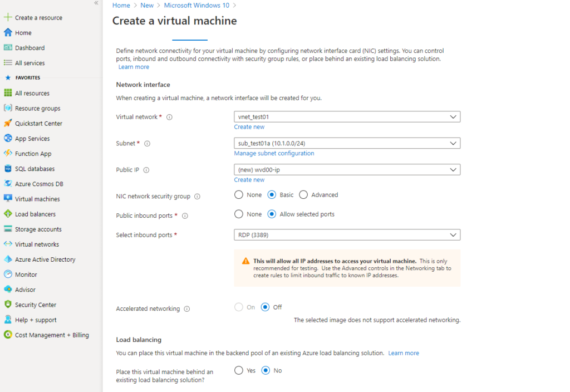Click the All services list icon

[8, 62]
